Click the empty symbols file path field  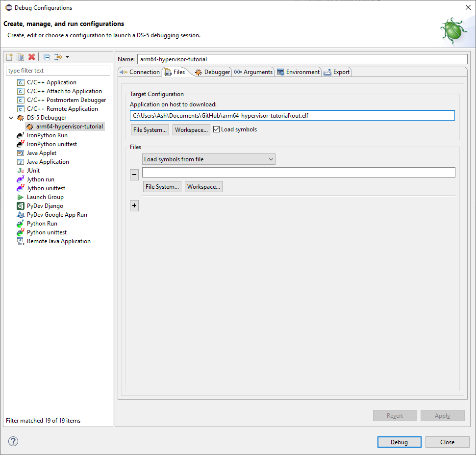[x=299, y=173]
